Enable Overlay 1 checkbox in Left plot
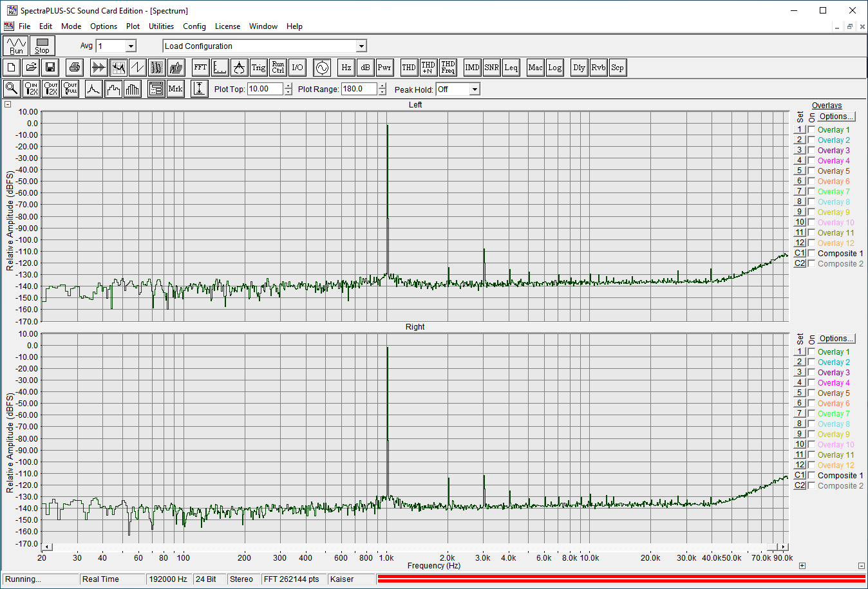The image size is (868, 589). tap(811, 129)
